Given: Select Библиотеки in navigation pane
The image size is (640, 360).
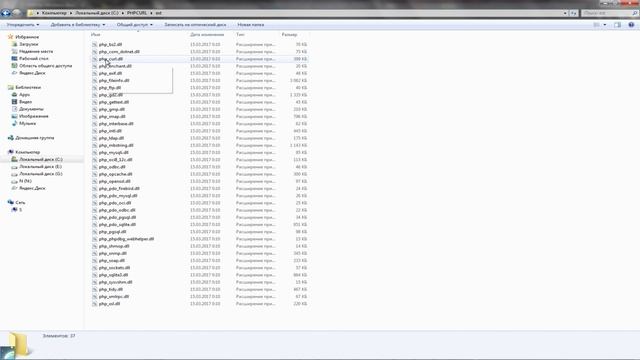Looking at the screenshot, I should tap(28, 87).
